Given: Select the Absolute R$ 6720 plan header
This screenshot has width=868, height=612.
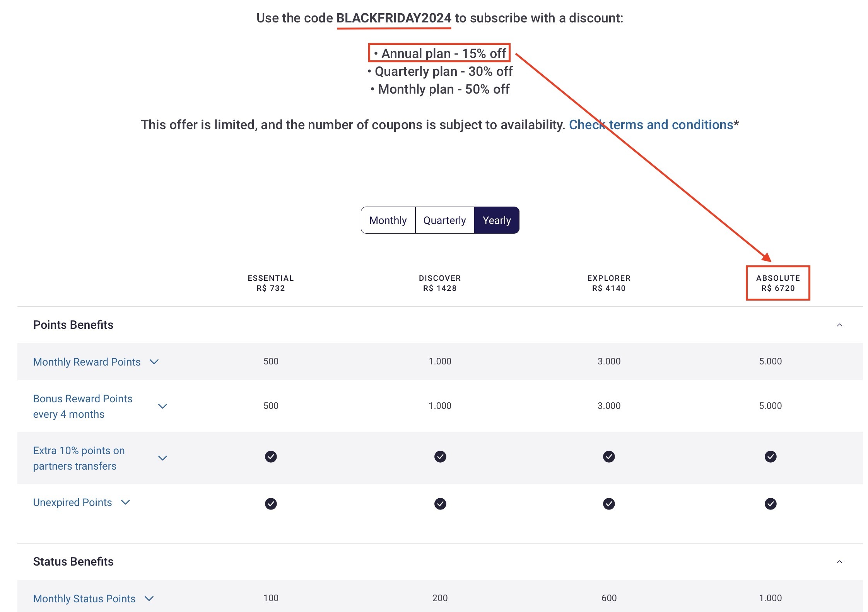Looking at the screenshot, I should [x=778, y=283].
